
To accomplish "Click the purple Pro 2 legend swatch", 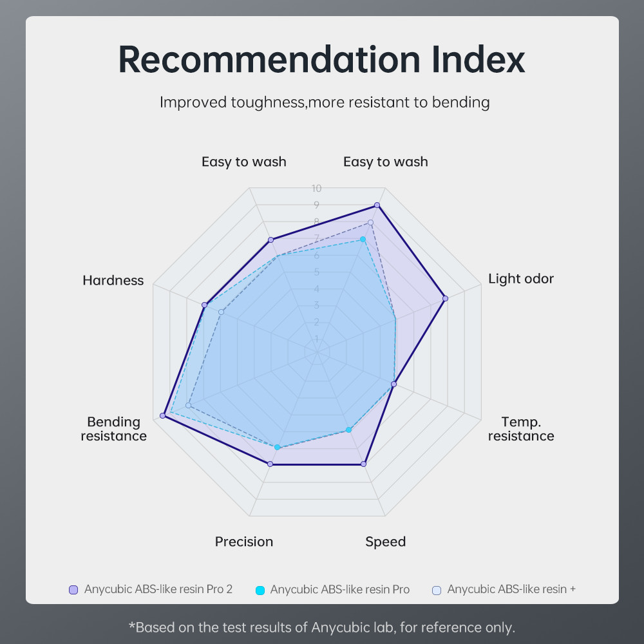I will click(x=73, y=590).
